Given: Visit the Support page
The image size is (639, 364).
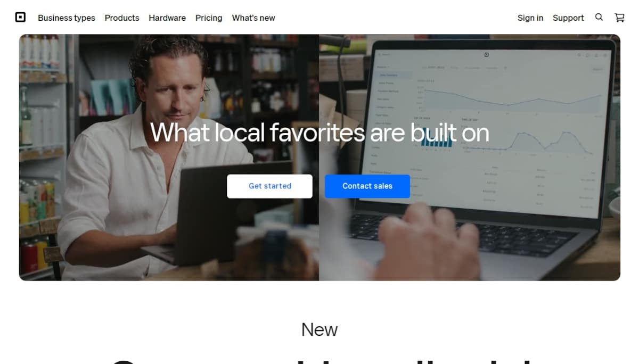Looking at the screenshot, I should [568, 18].
